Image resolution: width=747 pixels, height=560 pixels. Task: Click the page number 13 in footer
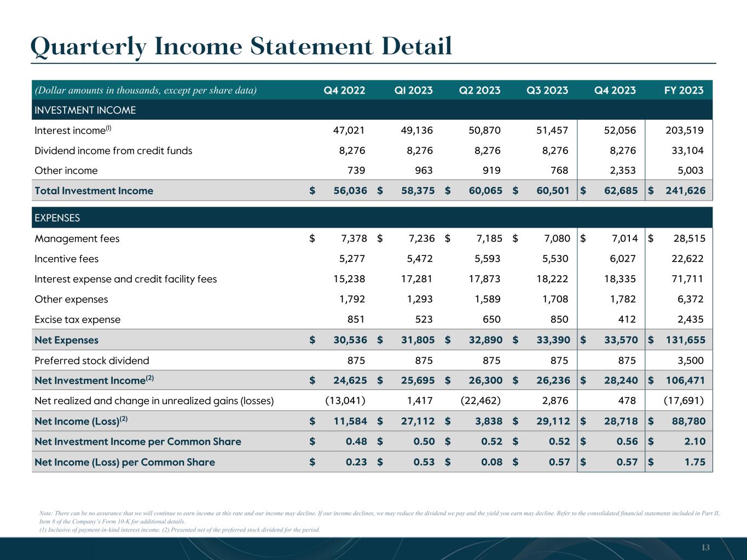click(x=705, y=548)
